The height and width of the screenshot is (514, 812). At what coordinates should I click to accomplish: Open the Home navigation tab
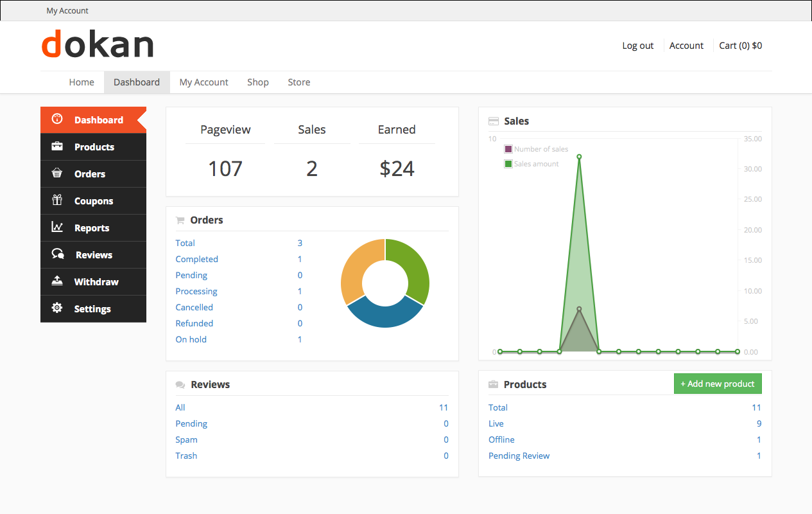coord(82,82)
